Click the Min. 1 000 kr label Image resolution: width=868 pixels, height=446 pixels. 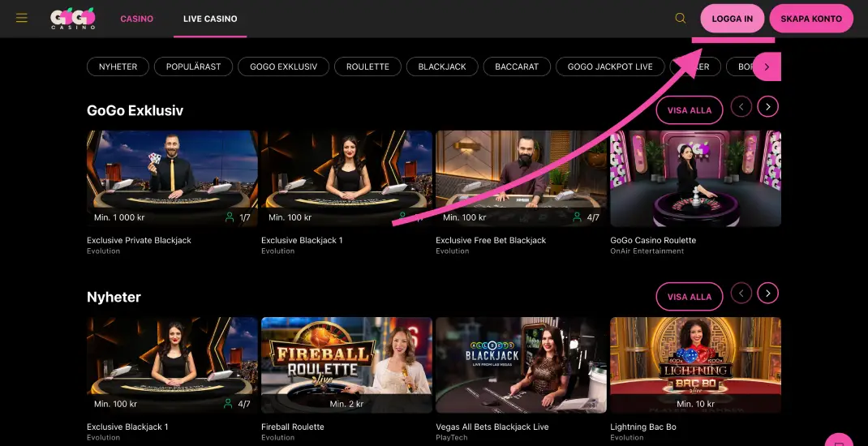pyautogui.click(x=119, y=217)
